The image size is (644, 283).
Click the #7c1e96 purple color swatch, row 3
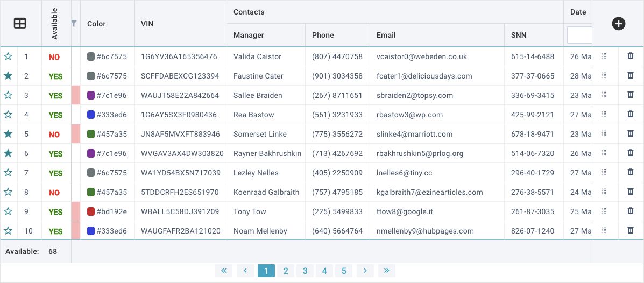click(x=91, y=95)
